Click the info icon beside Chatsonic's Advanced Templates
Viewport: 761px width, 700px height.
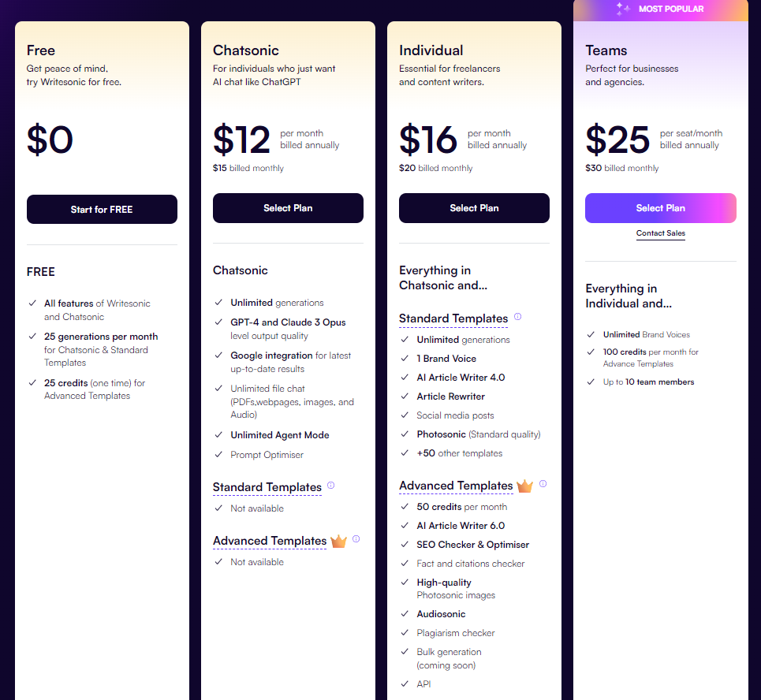point(356,539)
